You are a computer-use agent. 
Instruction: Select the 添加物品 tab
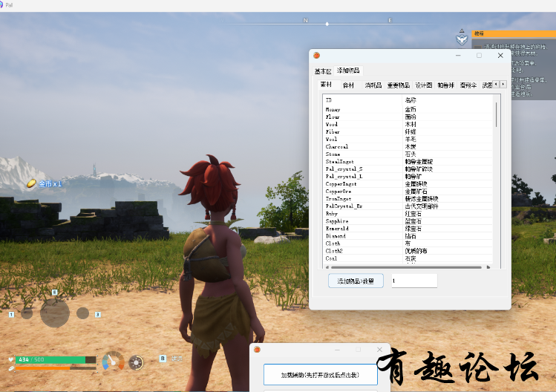point(348,71)
